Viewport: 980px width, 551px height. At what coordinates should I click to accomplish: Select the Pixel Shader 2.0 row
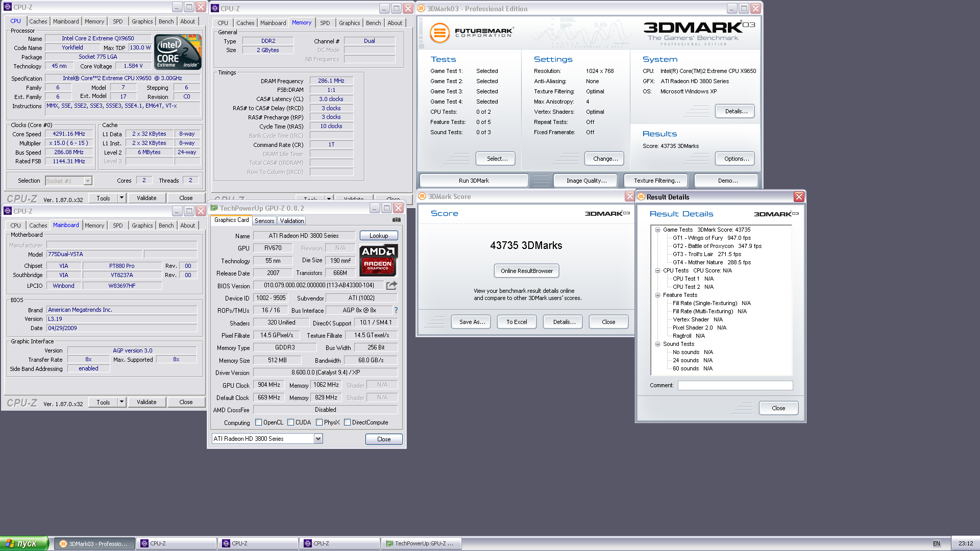[x=699, y=328]
